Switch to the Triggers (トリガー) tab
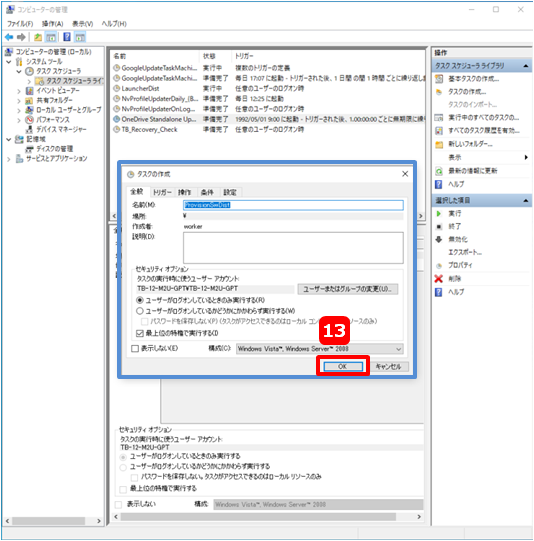 (162, 192)
